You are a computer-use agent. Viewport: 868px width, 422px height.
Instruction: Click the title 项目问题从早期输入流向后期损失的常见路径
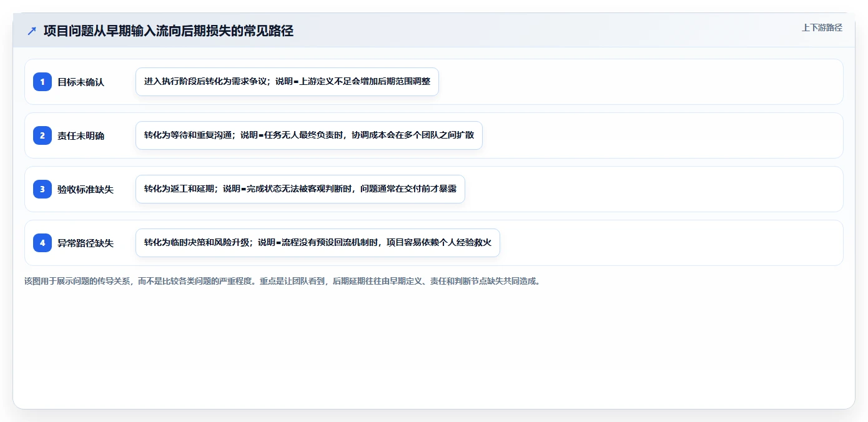[x=169, y=31]
